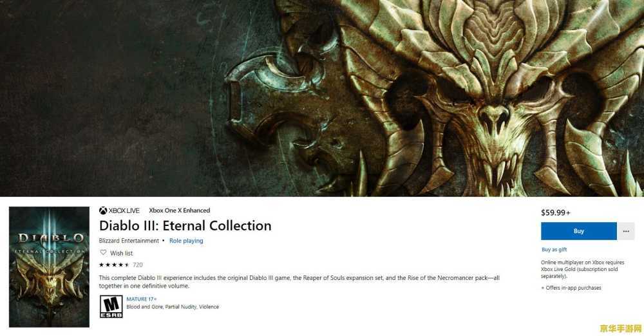
Task: Click the Xbox sphere logo icon
Action: (103, 210)
